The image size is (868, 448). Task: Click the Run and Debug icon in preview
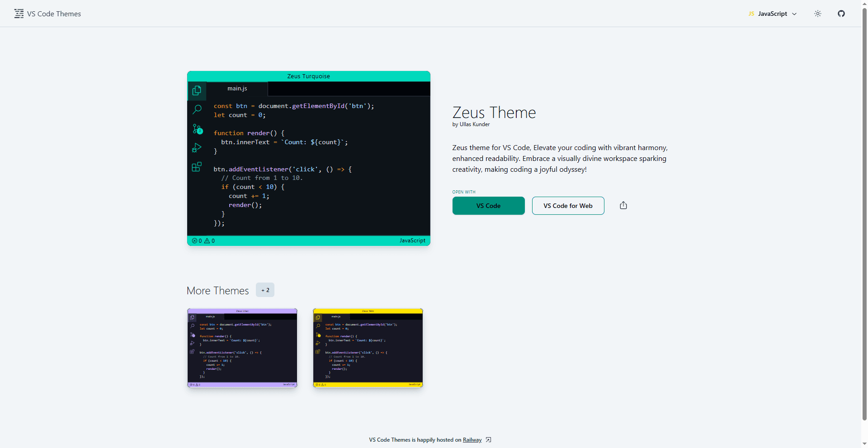197,148
